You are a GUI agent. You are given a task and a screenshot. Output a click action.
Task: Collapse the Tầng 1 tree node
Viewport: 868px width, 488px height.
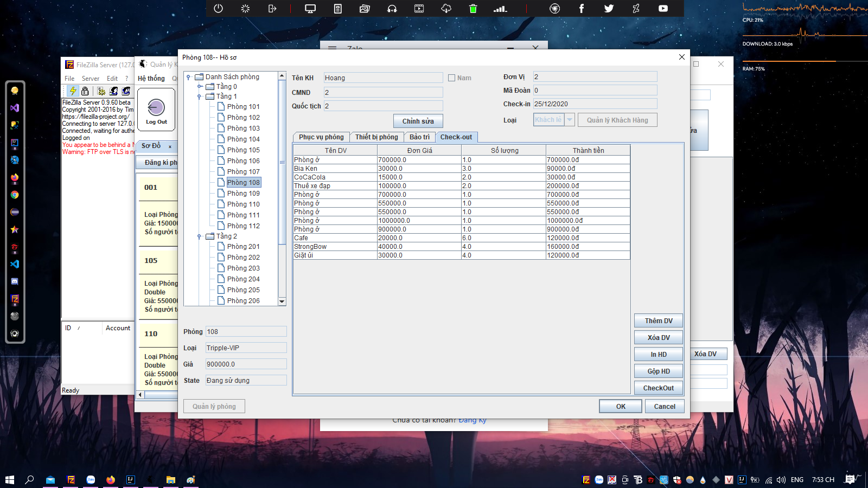pyautogui.click(x=200, y=97)
